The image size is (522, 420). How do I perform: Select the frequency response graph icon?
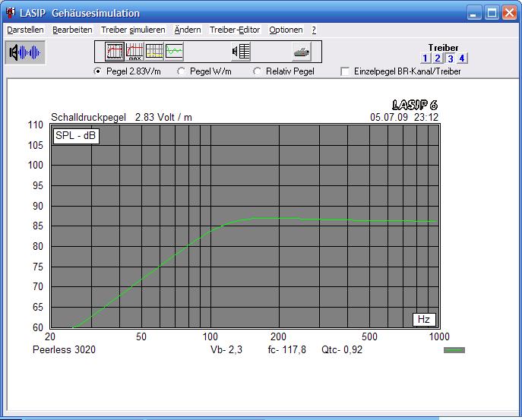[x=115, y=52]
